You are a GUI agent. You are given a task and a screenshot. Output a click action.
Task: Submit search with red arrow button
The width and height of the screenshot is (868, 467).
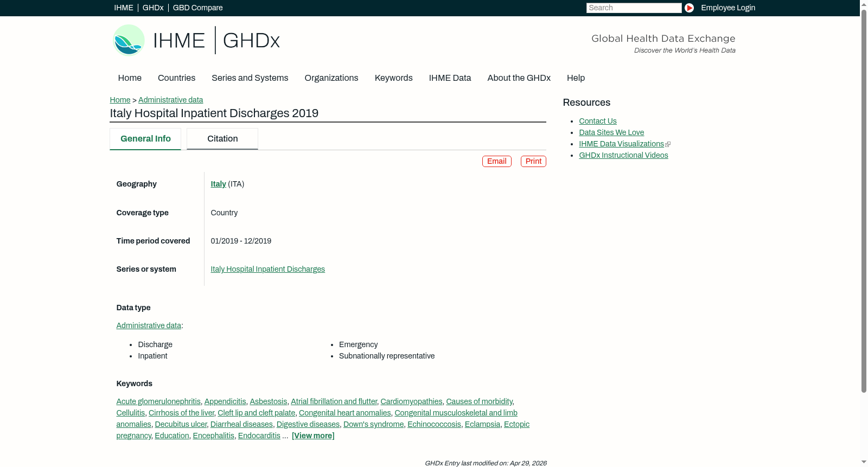[689, 8]
